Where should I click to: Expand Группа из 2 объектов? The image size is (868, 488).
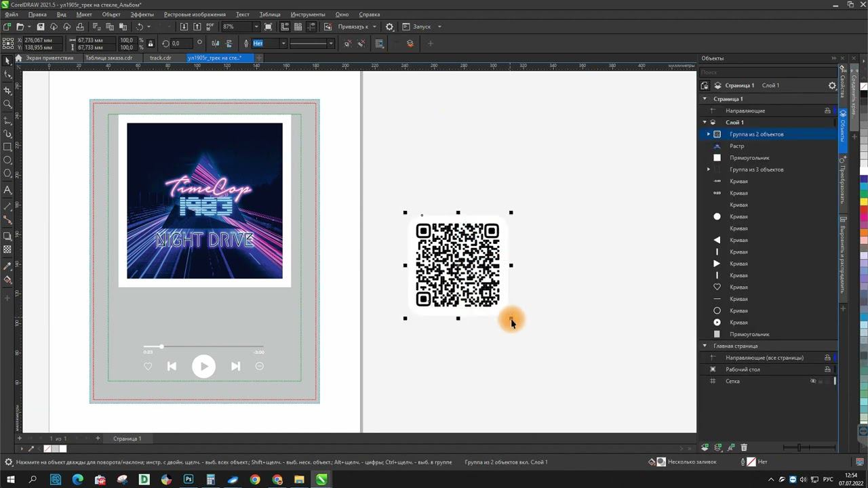click(709, 134)
